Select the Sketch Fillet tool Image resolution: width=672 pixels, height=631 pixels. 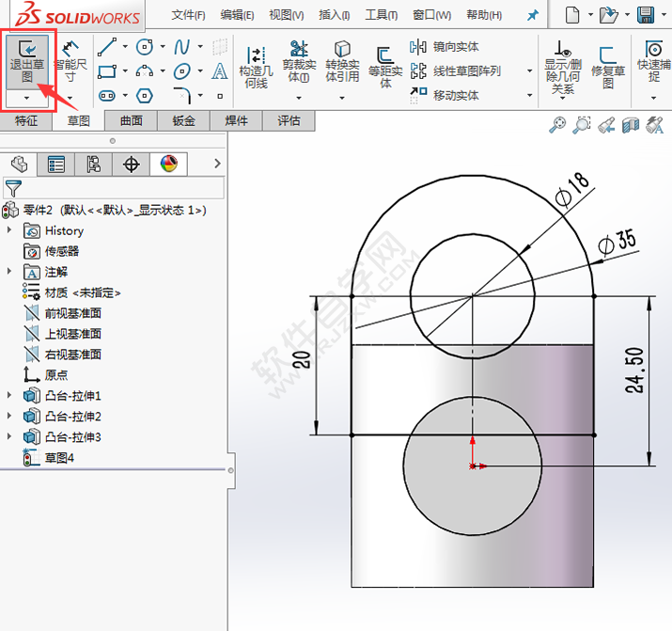(x=181, y=96)
